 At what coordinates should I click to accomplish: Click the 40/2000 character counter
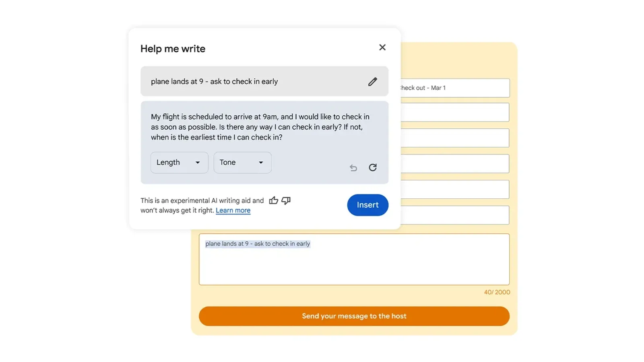pos(497,292)
